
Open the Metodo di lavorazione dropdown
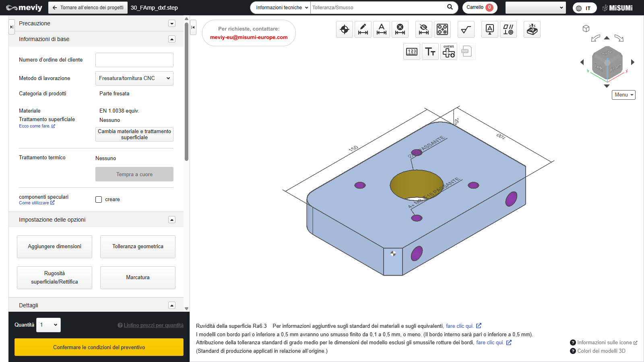pyautogui.click(x=134, y=78)
